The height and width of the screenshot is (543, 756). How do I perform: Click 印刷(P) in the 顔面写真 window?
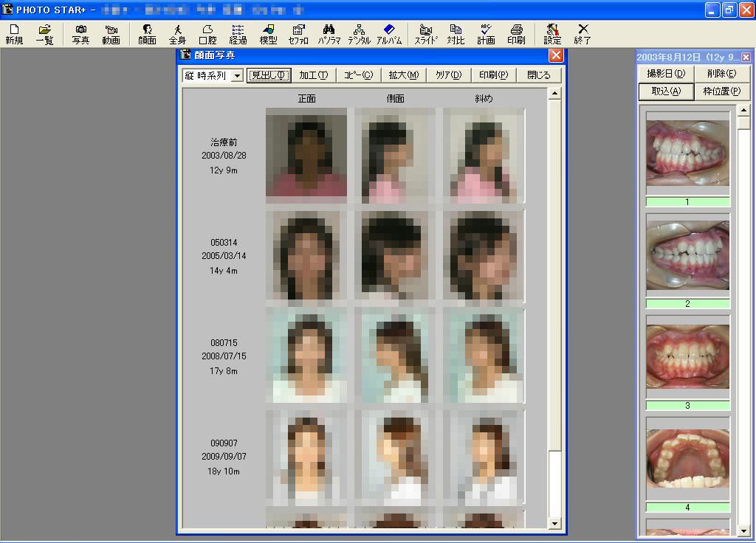click(x=493, y=75)
